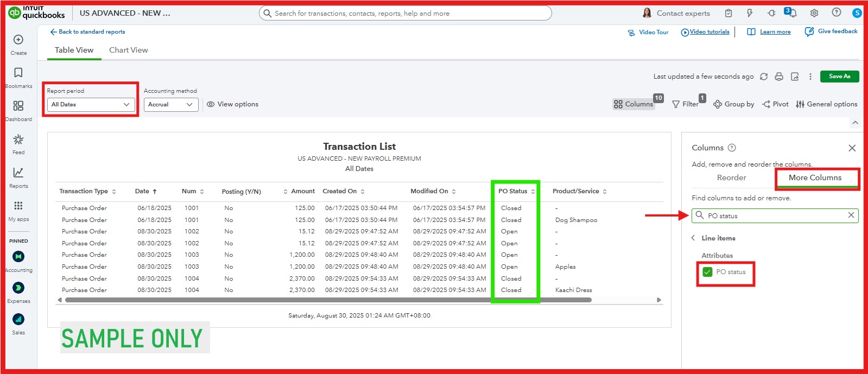Export the report using export icon
Screen dimensions: 868x374
(795, 77)
